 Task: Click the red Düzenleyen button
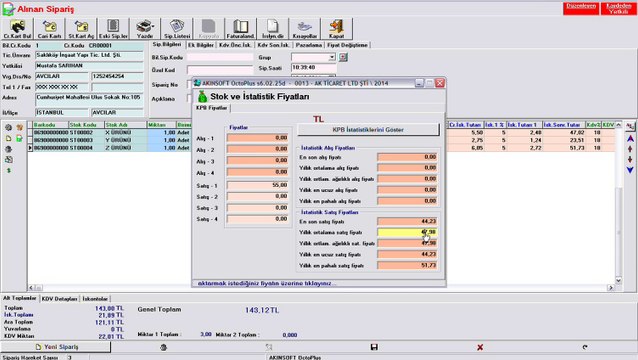point(581,8)
